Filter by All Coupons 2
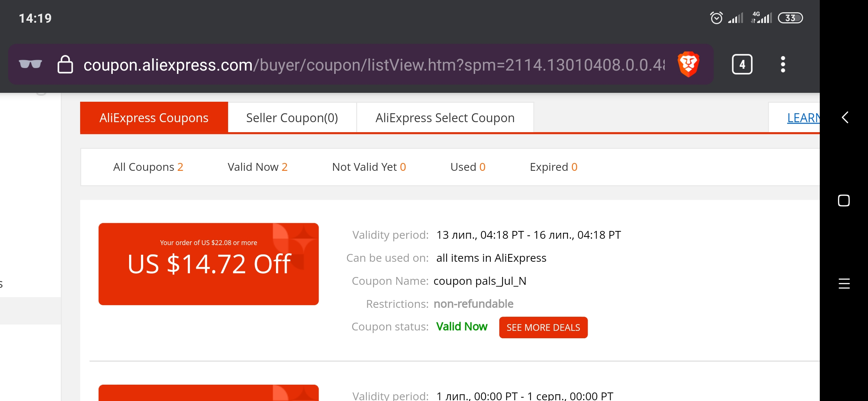The image size is (868, 401). 148,167
